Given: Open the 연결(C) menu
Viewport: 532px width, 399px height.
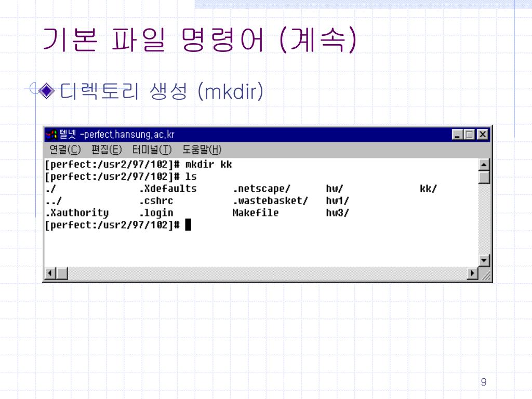Looking at the screenshot, I should tap(65, 149).
